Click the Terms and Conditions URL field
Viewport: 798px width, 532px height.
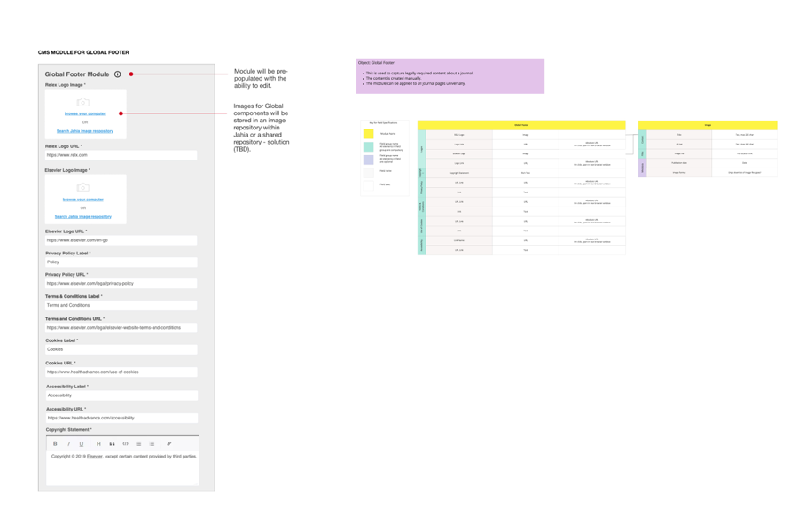[121, 326]
